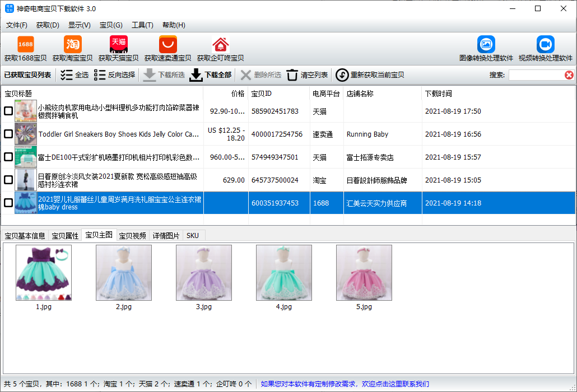The height and width of the screenshot is (392, 577).
Task: Click product ID 4000017254756
Action: [x=277, y=134]
